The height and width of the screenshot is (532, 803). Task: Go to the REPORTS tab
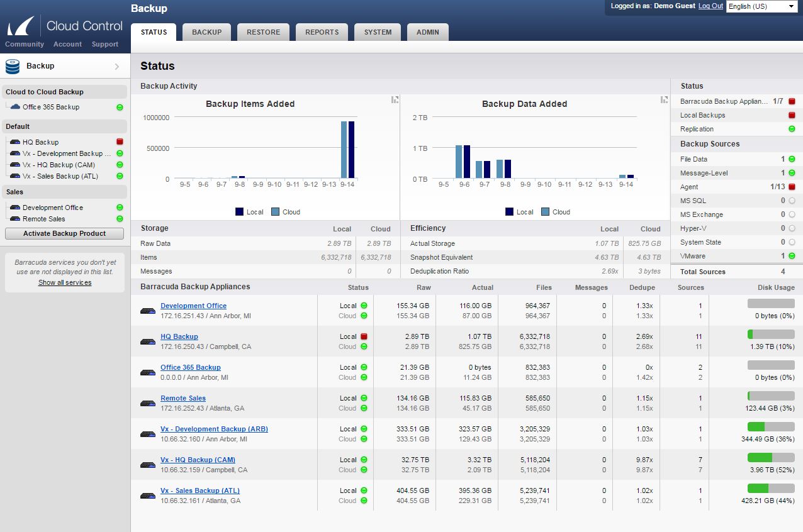click(322, 32)
